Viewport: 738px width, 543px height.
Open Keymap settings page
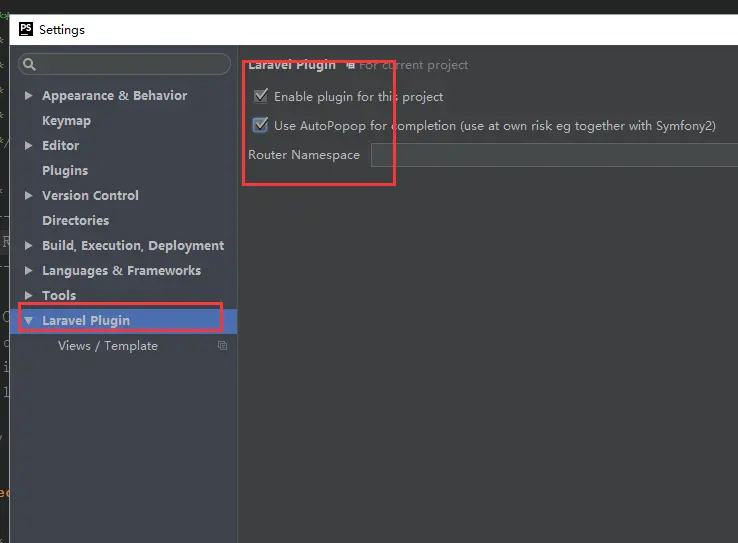point(66,121)
